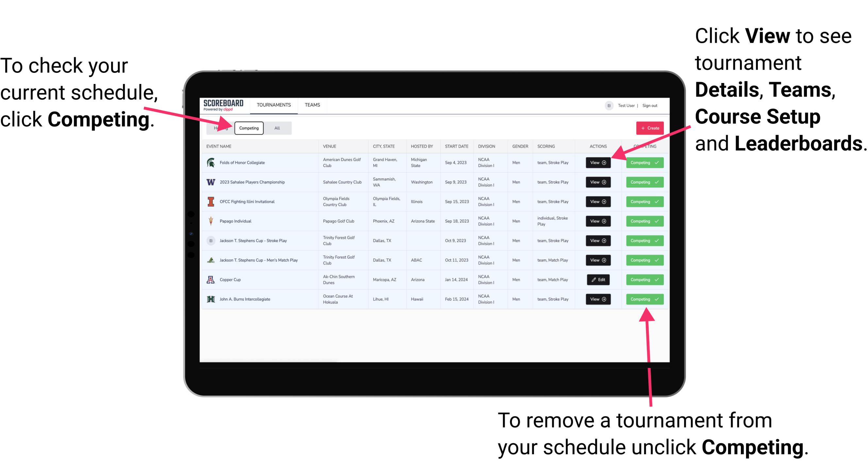Viewport: 868px width, 467px height.
Task: Click the Create button to add tournament
Action: click(648, 128)
